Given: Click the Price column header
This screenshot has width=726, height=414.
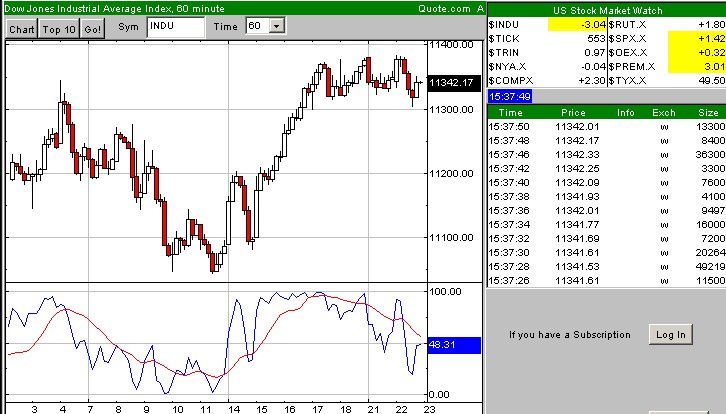Looking at the screenshot, I should tap(573, 113).
